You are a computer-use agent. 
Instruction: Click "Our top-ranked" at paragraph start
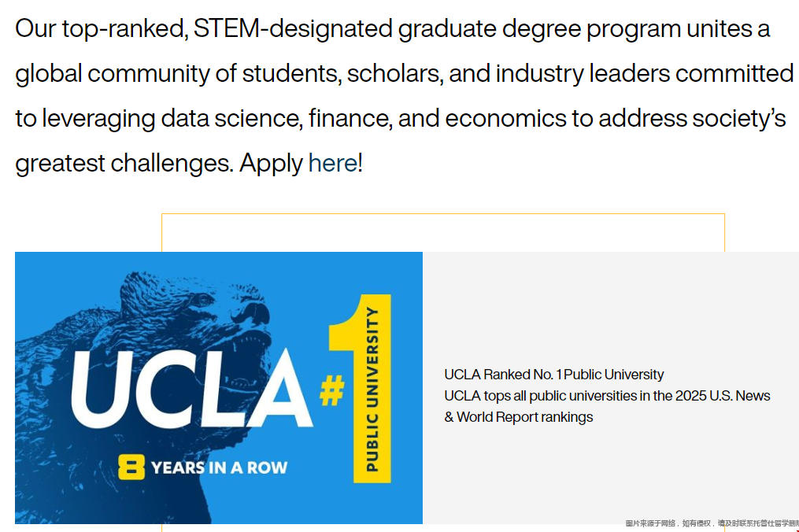100,29
